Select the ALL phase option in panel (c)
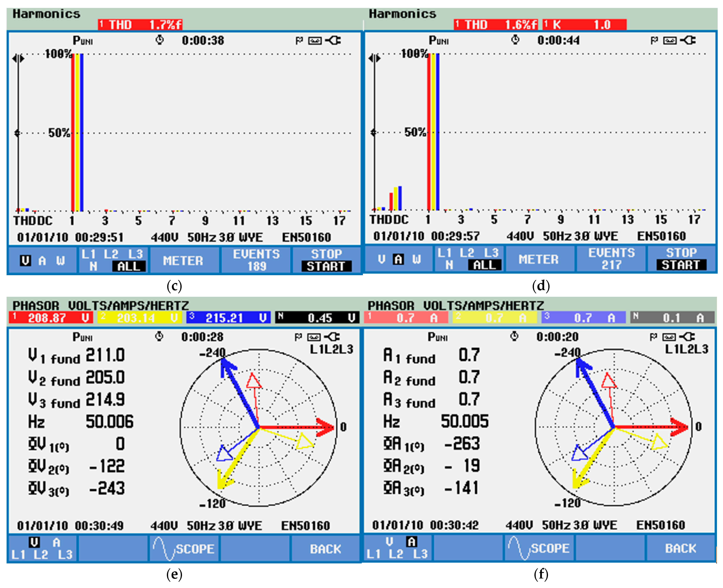723x588 pixels. pos(129,266)
